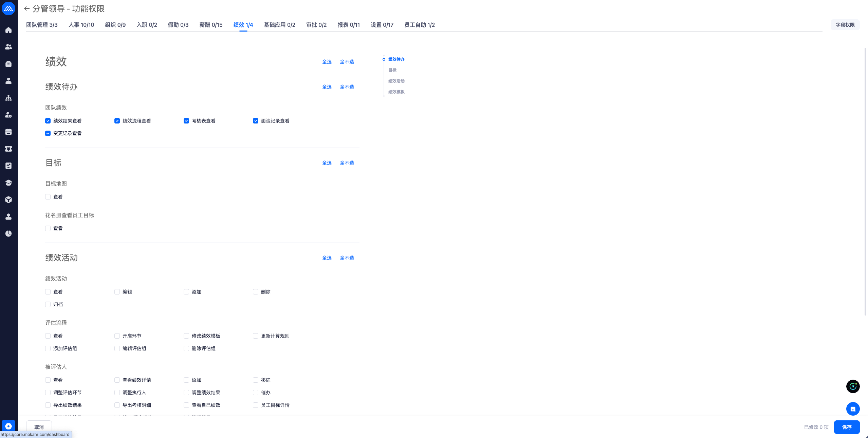Click the home icon in sidebar
Screen dimensions: 868x438
click(x=8, y=30)
